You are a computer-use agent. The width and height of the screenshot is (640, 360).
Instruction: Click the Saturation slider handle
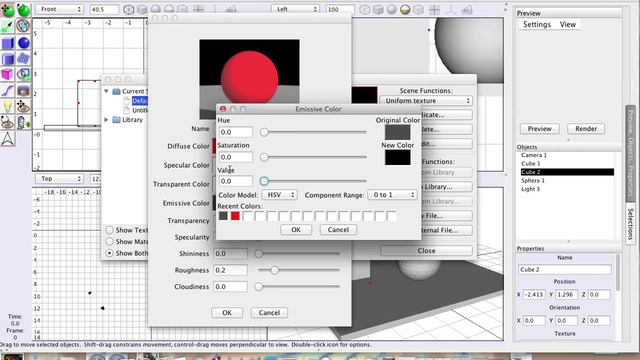pos(264,157)
